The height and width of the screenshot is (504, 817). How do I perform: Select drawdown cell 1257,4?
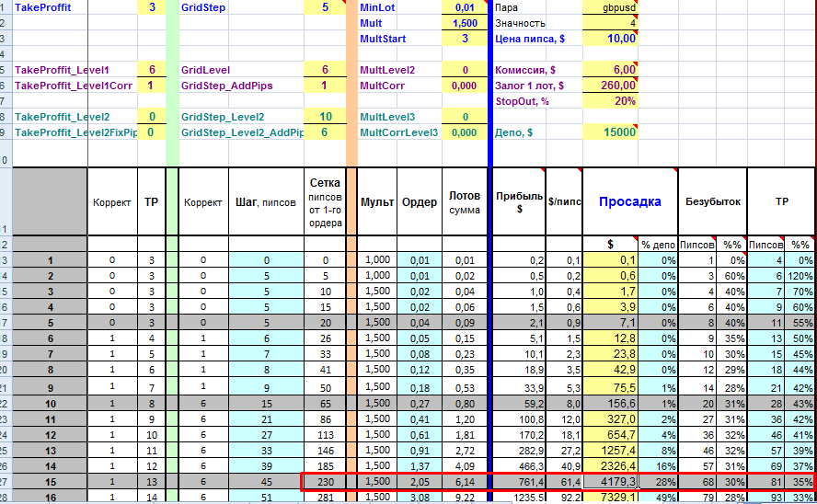(x=610, y=451)
